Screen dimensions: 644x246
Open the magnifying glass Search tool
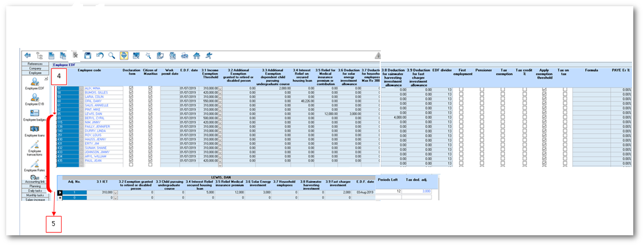click(x=111, y=55)
